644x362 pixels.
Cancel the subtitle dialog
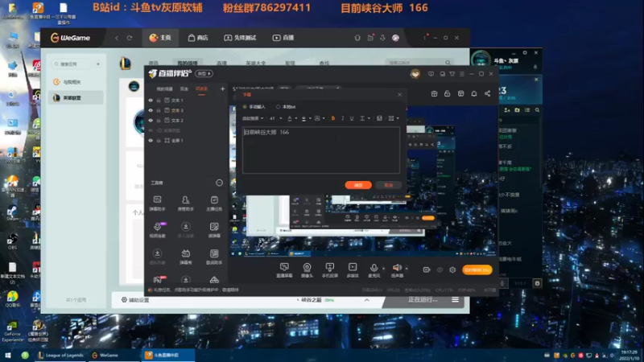[389, 185]
